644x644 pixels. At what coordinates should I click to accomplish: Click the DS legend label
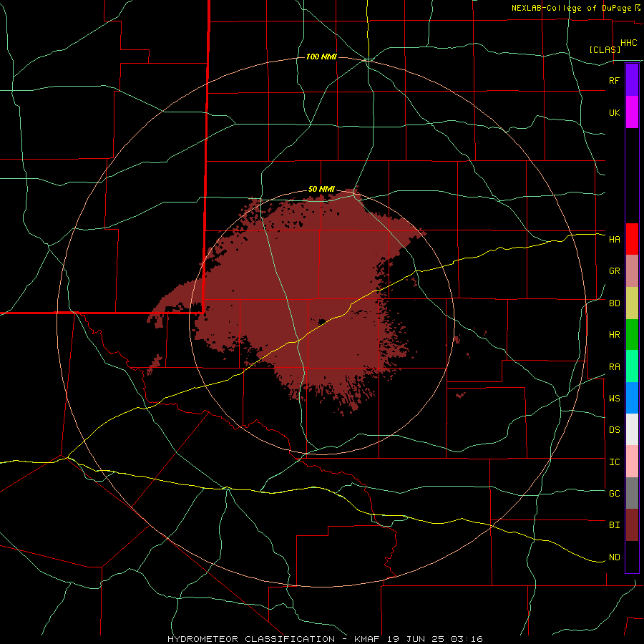pos(614,430)
